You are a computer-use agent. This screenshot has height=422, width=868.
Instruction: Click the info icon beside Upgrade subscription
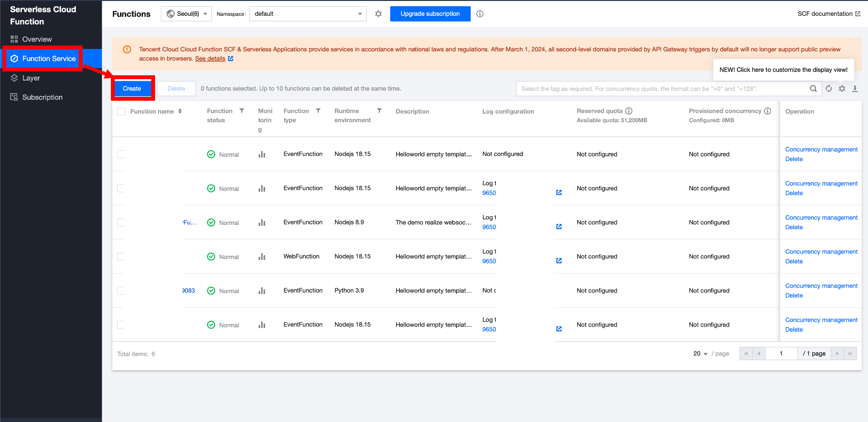tap(480, 14)
